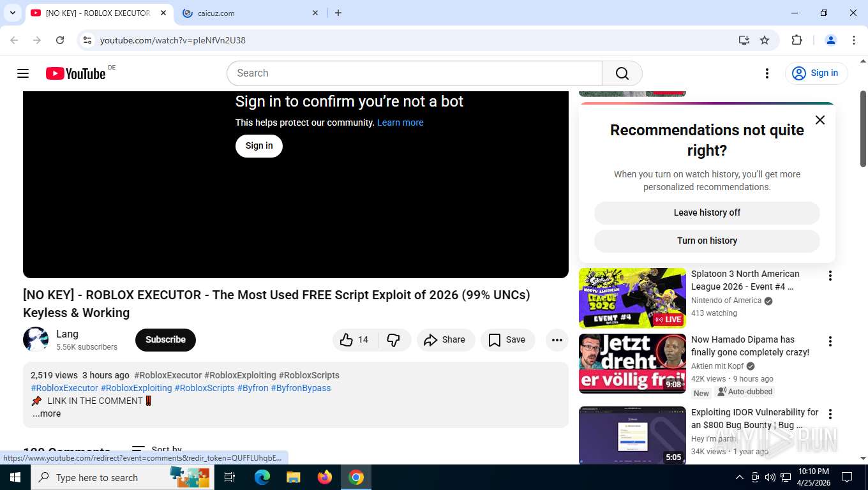Screen dimensions: 868x490
Task: Open Jetzt dreht er völlig frei thumbnail
Action: pyautogui.click(x=632, y=364)
